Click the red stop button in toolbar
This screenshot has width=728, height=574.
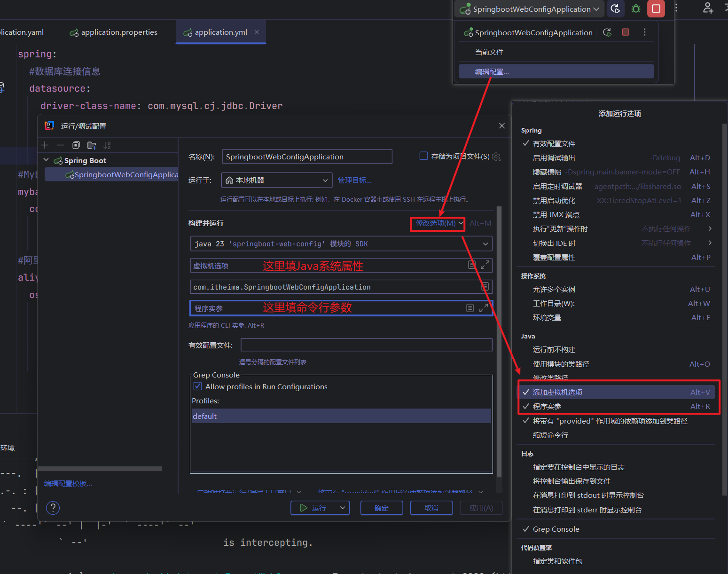(x=656, y=9)
